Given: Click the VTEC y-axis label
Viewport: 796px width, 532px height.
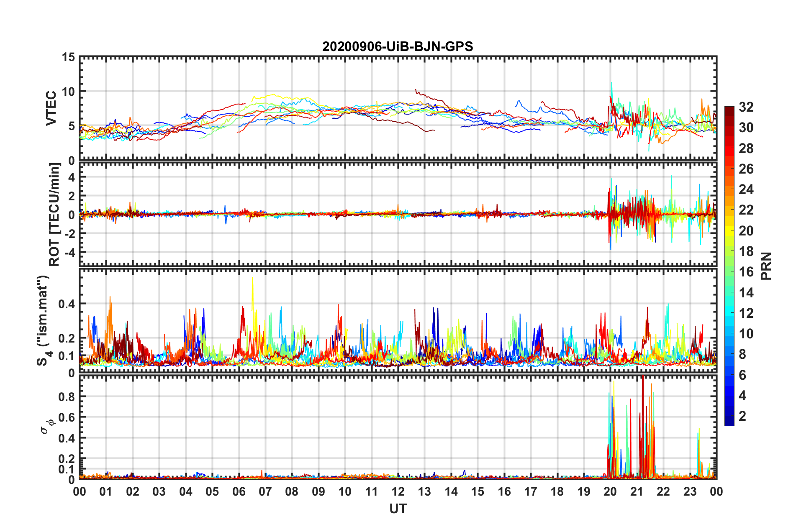Looking at the screenshot, I should (x=51, y=108).
